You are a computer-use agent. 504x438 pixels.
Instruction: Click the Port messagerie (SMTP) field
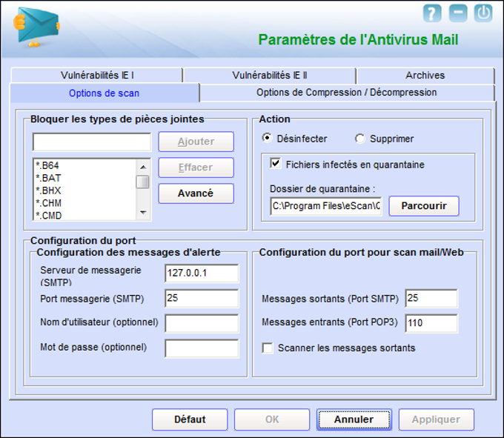tap(202, 298)
